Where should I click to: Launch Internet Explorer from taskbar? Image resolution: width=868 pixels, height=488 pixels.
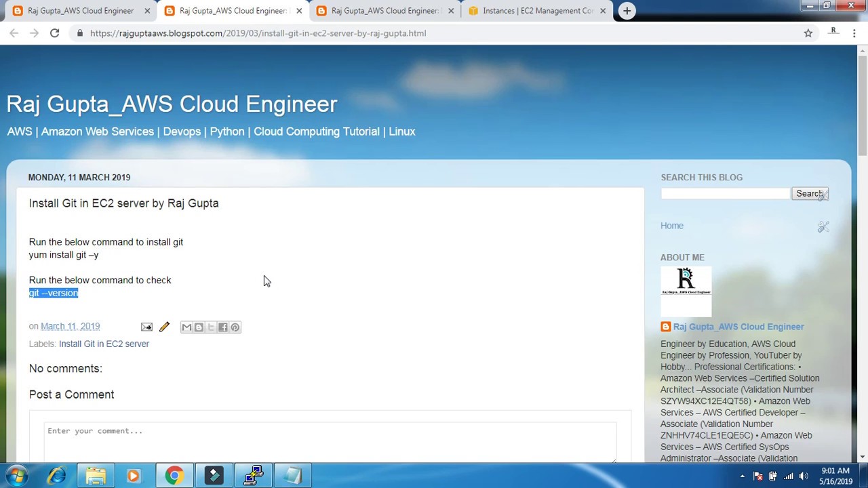(56, 476)
